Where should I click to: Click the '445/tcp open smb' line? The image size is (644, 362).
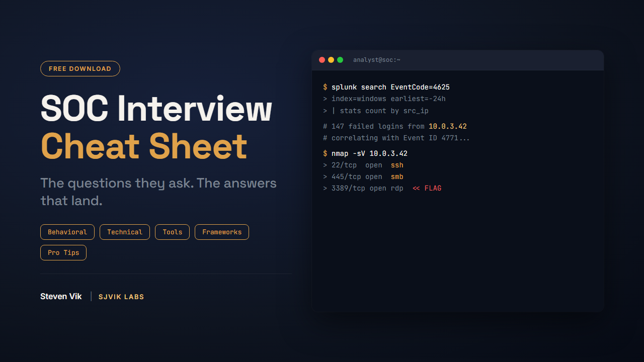tap(363, 176)
